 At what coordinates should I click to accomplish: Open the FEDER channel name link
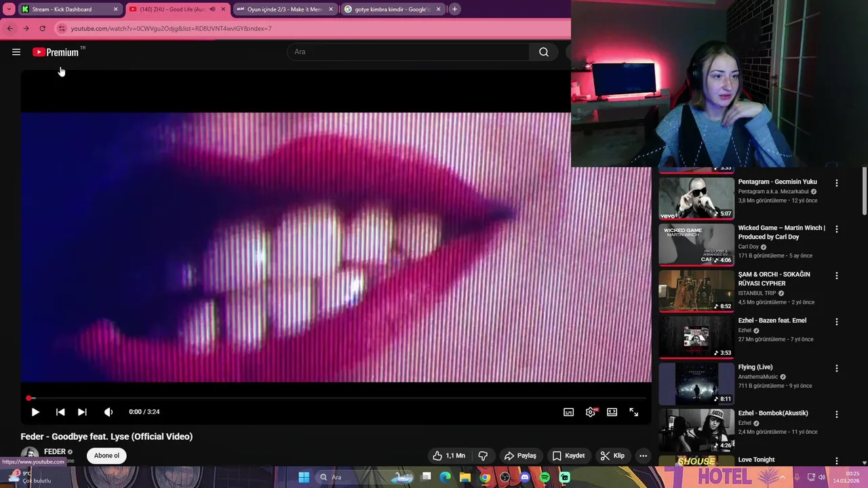55,452
